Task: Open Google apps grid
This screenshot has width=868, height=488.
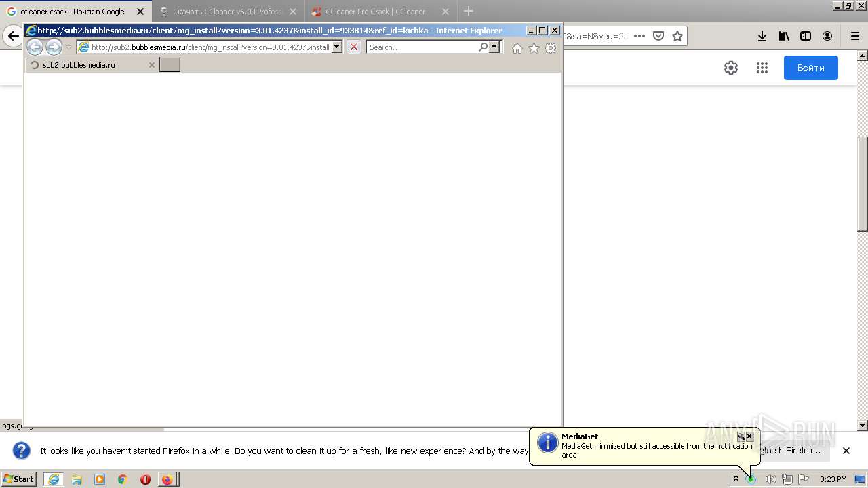Action: [762, 68]
